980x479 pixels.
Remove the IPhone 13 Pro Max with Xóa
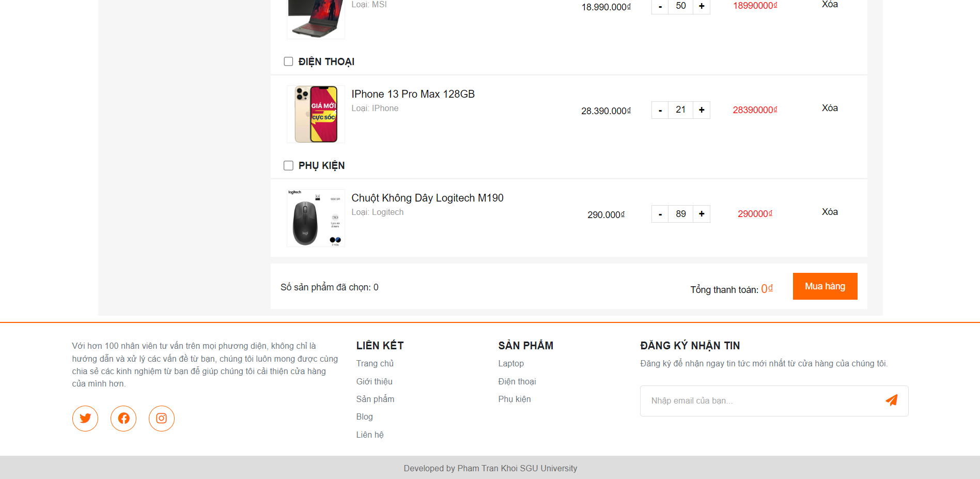click(x=829, y=107)
